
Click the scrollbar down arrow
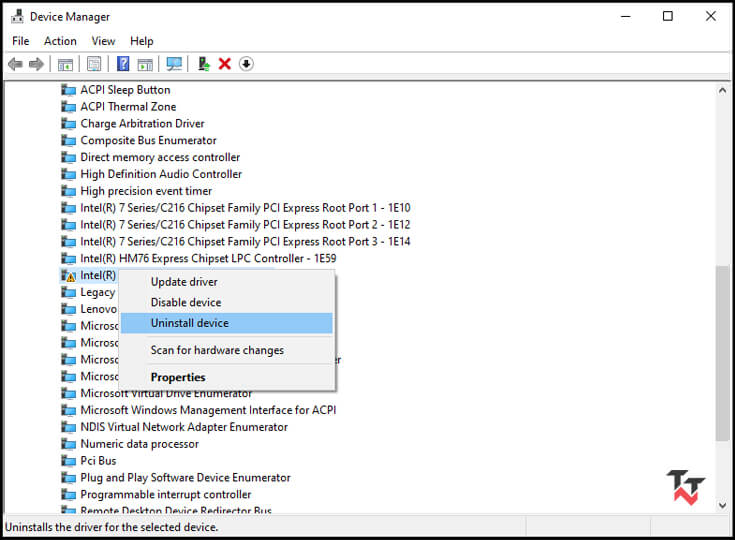point(722,505)
